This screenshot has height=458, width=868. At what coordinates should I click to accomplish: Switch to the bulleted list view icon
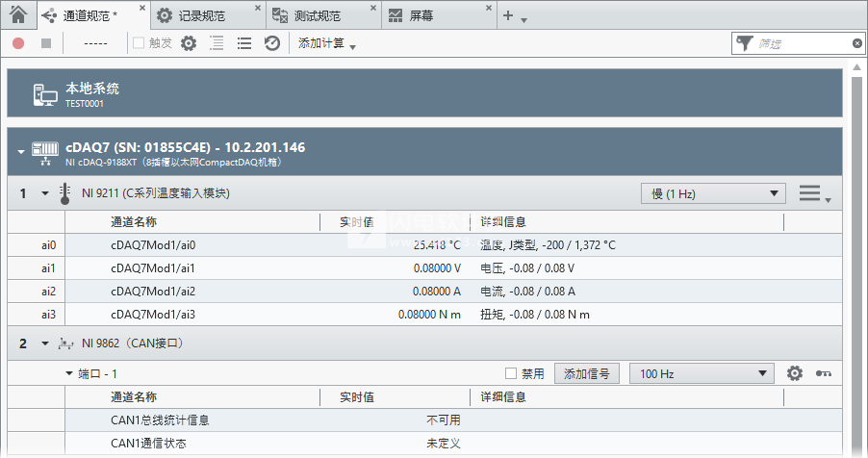click(x=244, y=43)
